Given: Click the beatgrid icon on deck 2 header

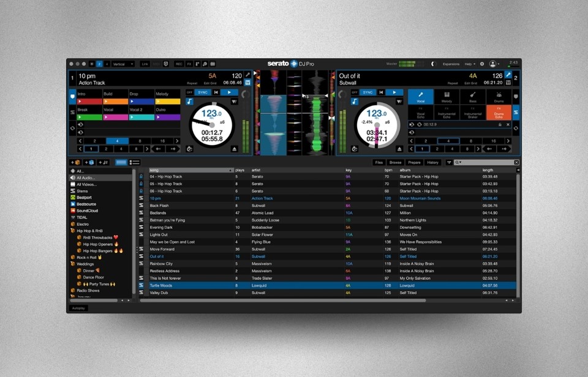Looking at the screenshot, I should (508, 83).
